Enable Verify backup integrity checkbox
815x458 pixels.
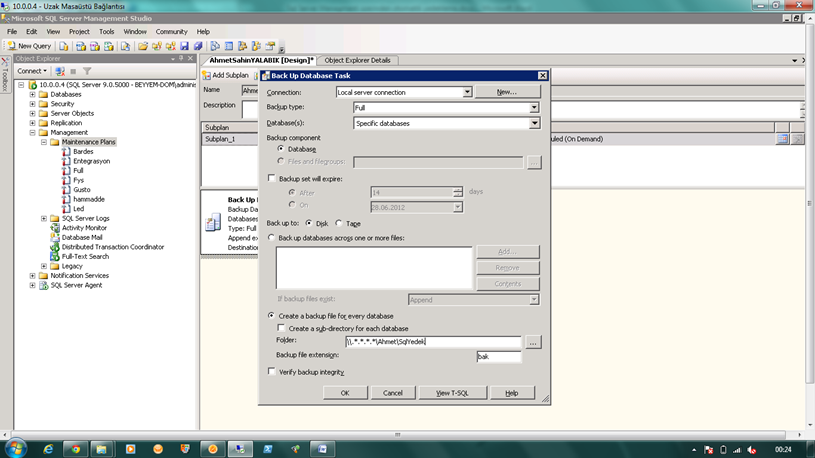pos(271,371)
